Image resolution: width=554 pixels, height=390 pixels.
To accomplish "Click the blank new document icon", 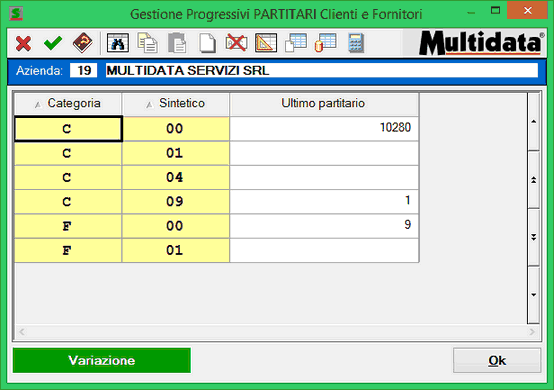I will [207, 43].
